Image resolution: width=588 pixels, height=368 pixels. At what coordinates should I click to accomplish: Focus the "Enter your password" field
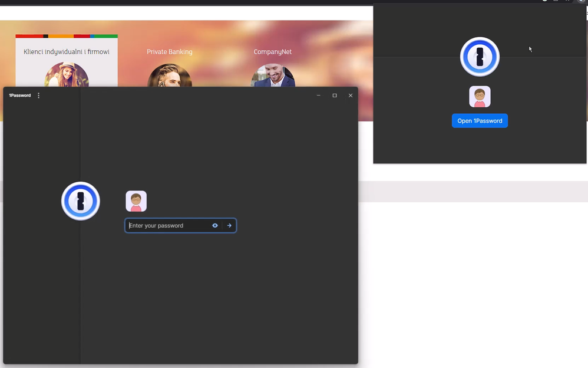click(x=167, y=226)
